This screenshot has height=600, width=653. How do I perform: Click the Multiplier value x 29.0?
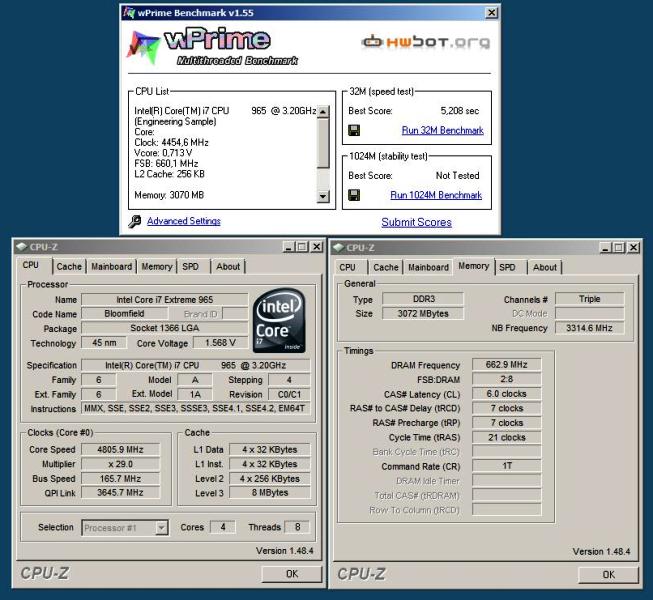120,464
